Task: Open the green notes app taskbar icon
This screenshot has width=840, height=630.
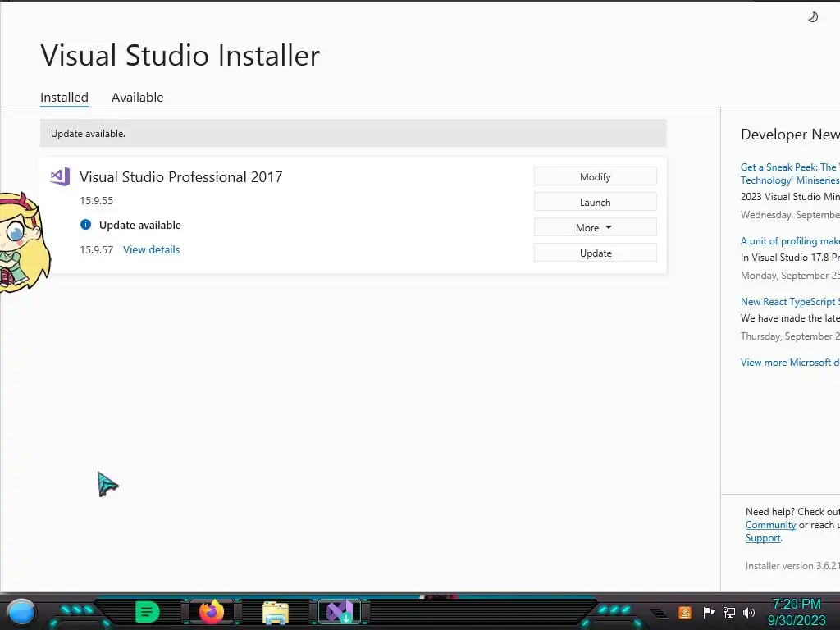Action: 147,612
